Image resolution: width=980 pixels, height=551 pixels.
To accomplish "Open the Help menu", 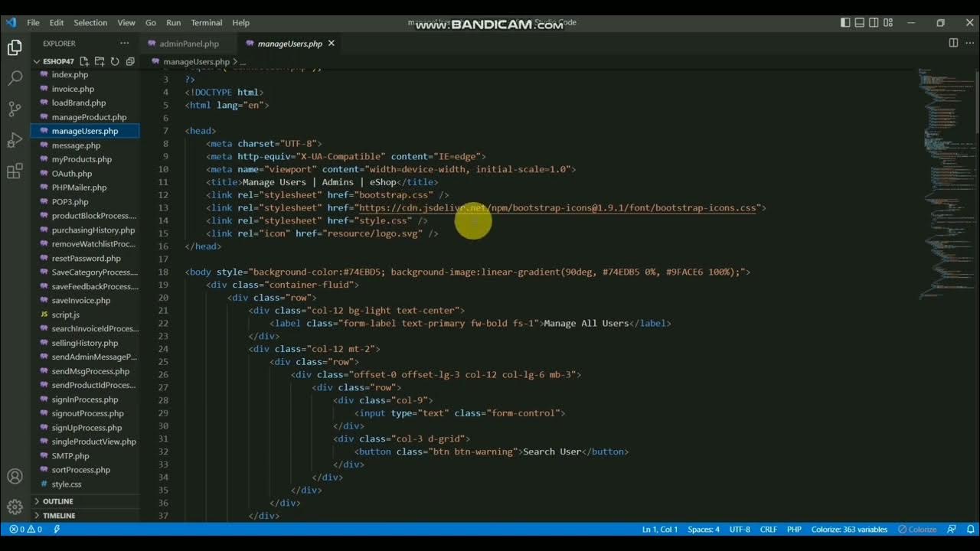I will (240, 23).
